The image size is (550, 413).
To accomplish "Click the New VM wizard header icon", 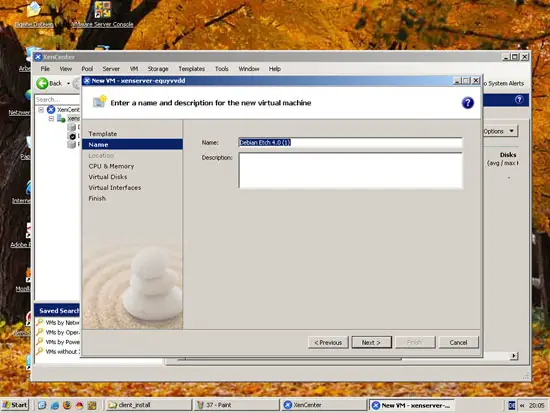I will pyautogui.click(x=100, y=102).
